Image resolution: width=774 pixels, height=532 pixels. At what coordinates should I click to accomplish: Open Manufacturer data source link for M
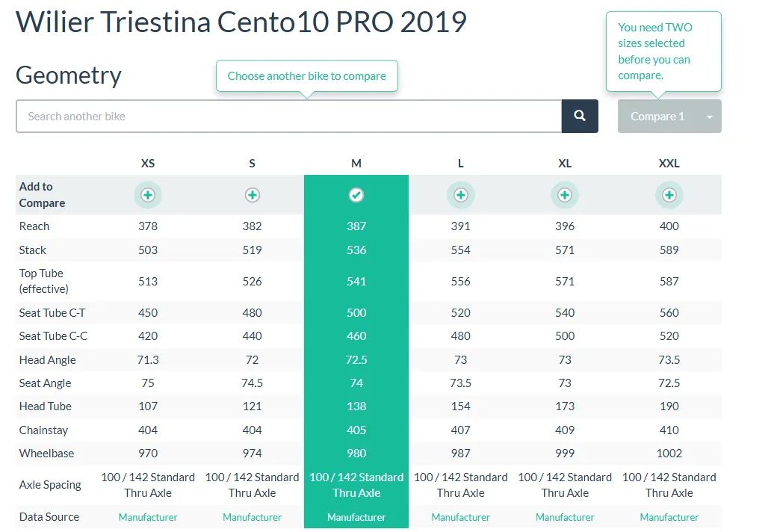click(x=356, y=517)
